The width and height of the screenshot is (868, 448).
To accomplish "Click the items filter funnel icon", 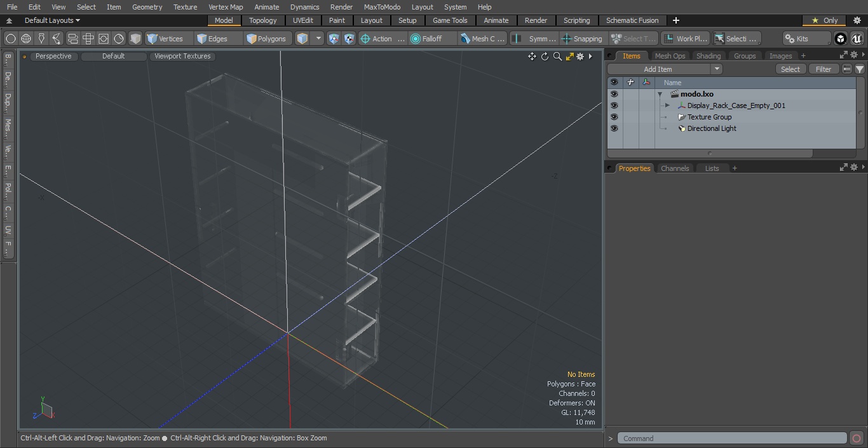I will (860, 69).
